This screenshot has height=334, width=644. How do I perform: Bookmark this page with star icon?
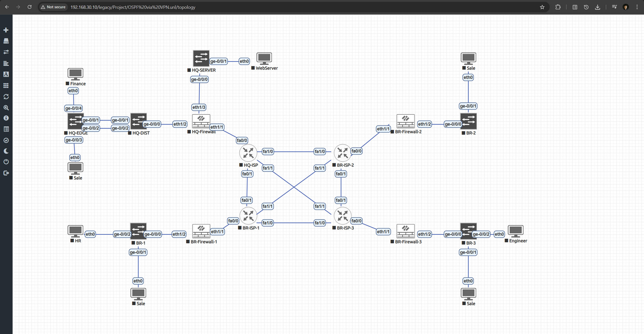(542, 7)
